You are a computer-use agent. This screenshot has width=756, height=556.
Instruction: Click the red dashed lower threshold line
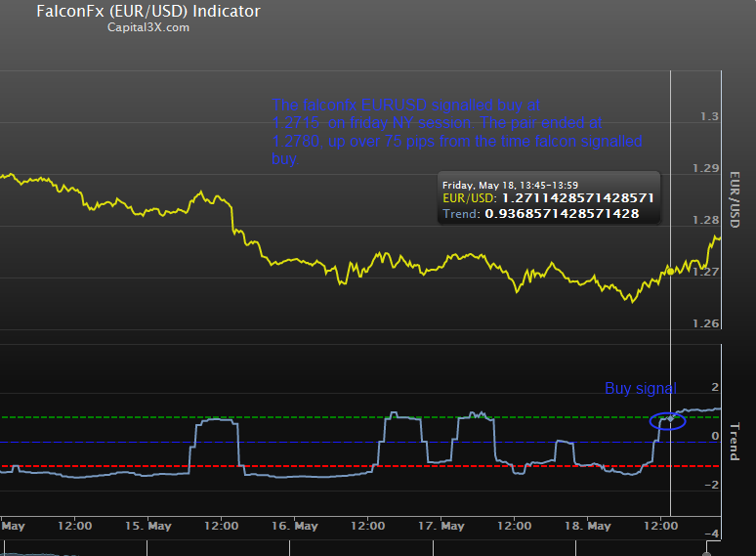[293, 466]
